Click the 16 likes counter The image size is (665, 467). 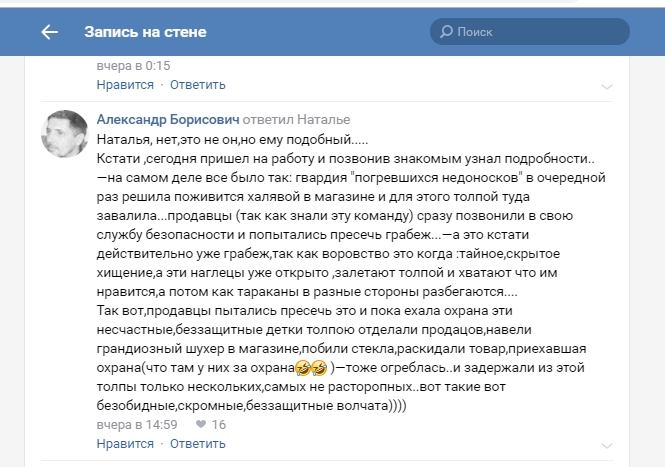pos(218,425)
